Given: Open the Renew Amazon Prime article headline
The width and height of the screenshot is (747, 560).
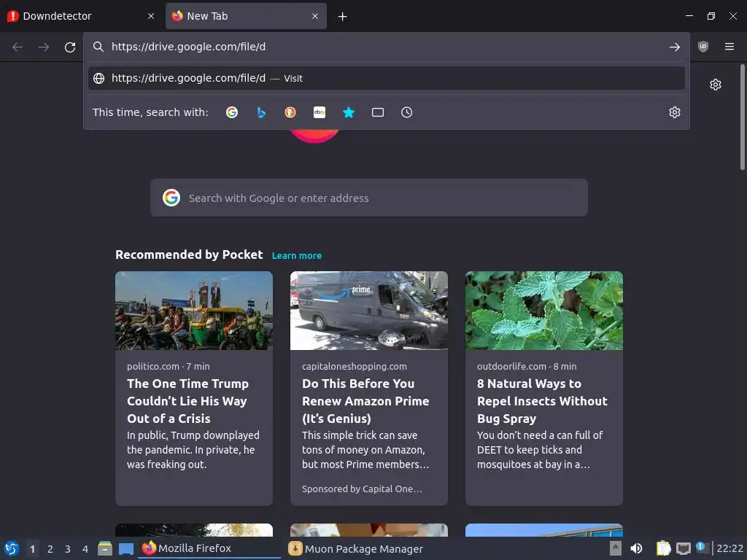Looking at the screenshot, I should pos(365,401).
